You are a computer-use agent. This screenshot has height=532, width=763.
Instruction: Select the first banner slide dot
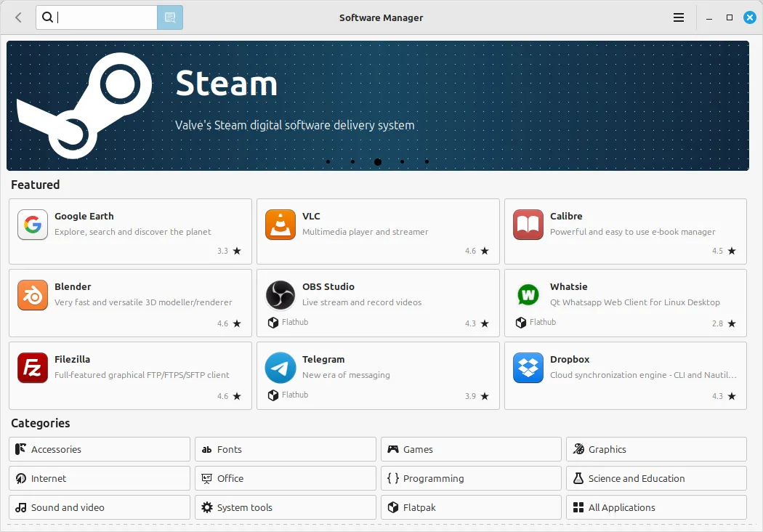[328, 161]
